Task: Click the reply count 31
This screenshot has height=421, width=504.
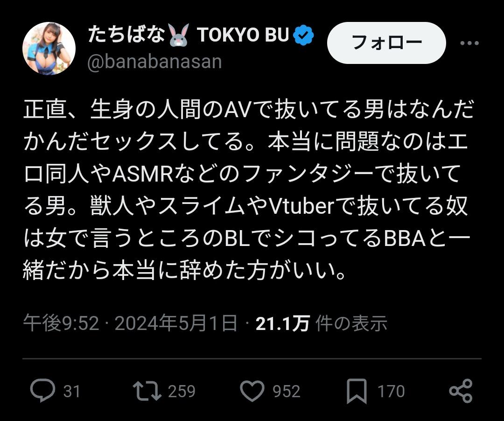Action: point(71,391)
